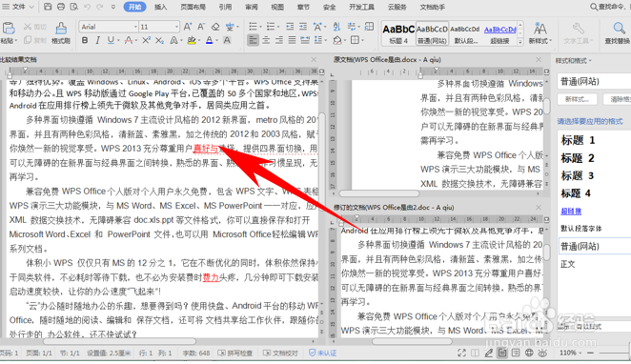The image size is (631, 364).
Task: Open the highlight color dropdown arrow
Action: 199,41
